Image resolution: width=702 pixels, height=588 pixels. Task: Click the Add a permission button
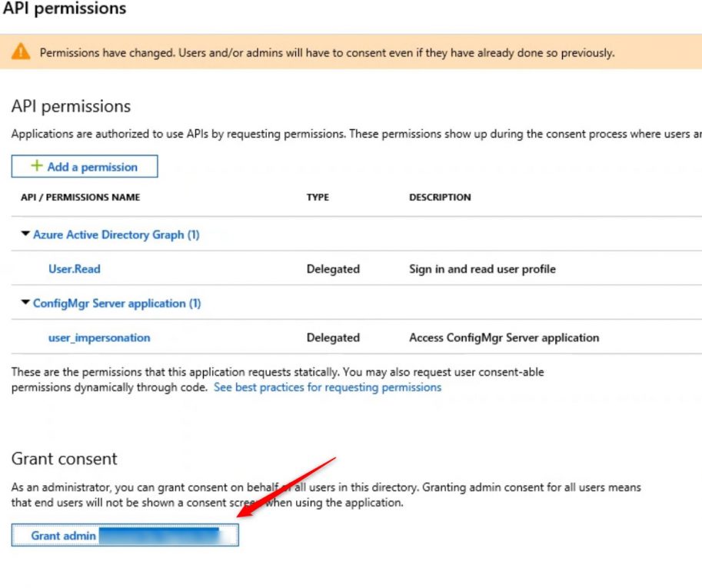click(84, 166)
